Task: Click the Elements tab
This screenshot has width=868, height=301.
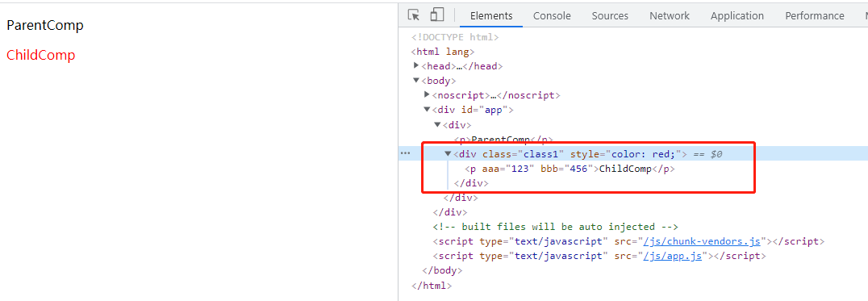Action: pos(491,16)
